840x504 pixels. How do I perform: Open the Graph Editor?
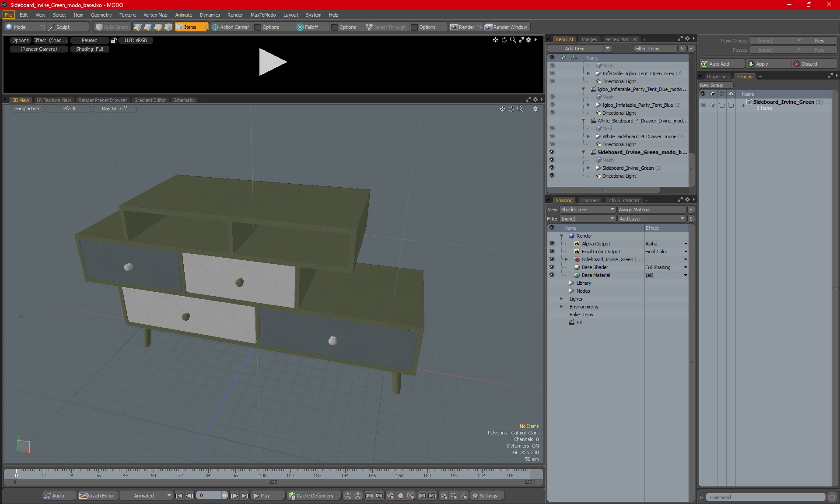[x=97, y=496]
